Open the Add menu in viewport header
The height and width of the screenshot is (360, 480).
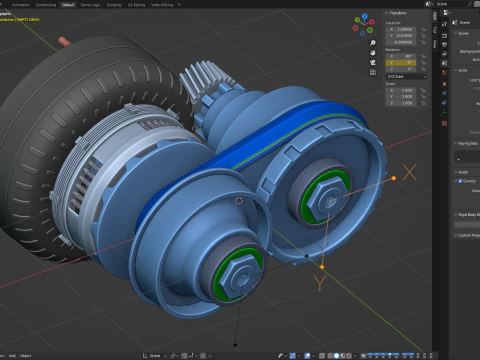coord(12,356)
